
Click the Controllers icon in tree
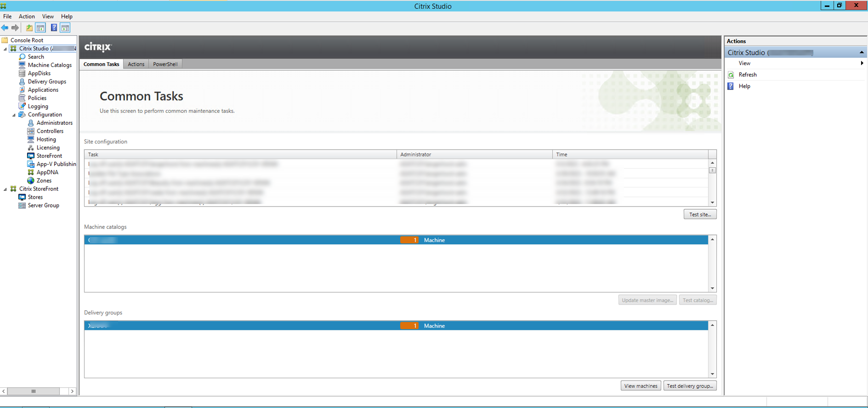tap(31, 131)
